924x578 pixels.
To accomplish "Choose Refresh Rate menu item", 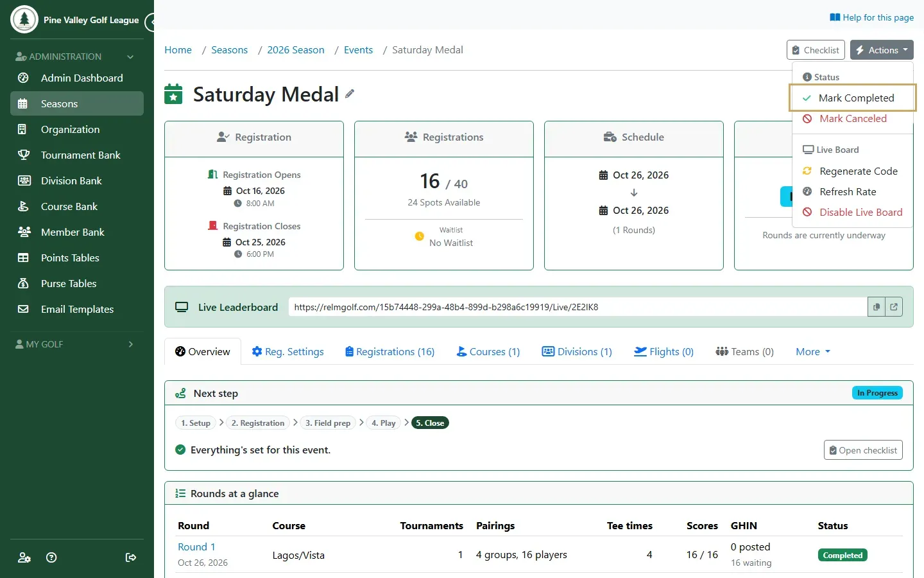I will 853,192.
